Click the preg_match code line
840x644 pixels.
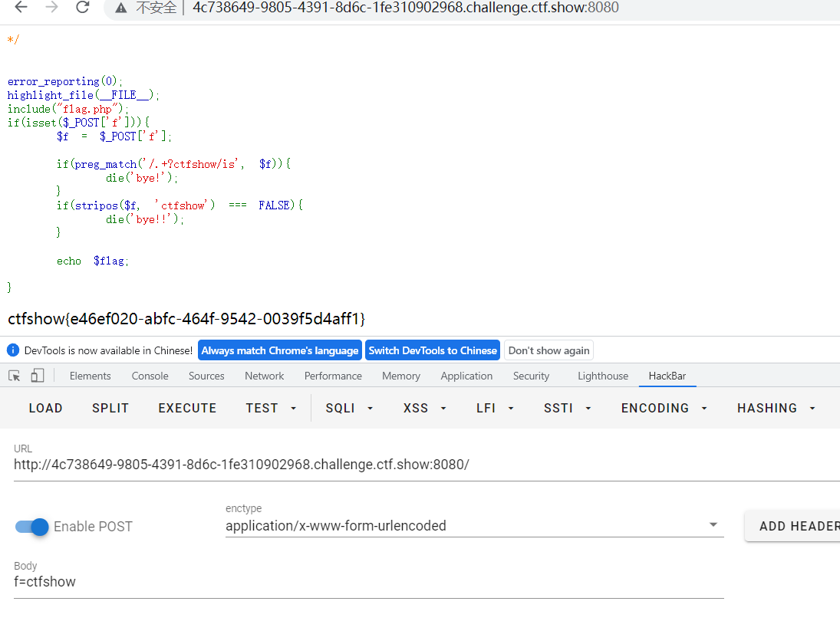173,164
